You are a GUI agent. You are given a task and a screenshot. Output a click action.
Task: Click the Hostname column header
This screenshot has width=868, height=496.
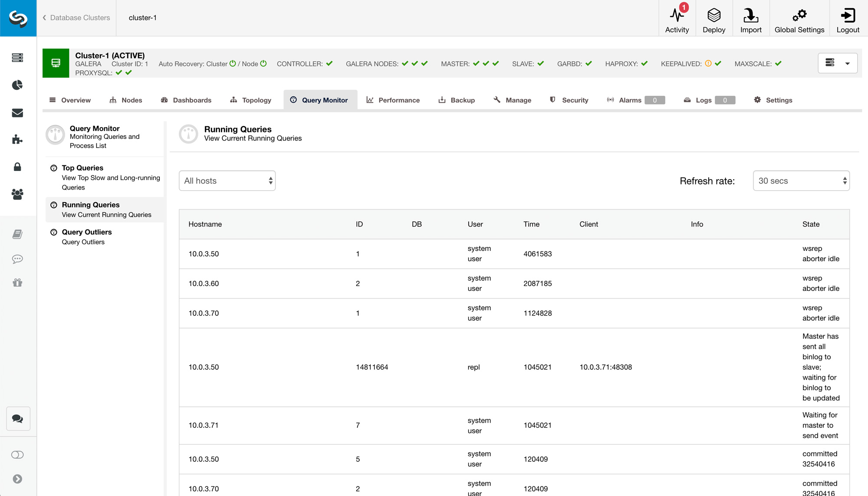point(205,224)
